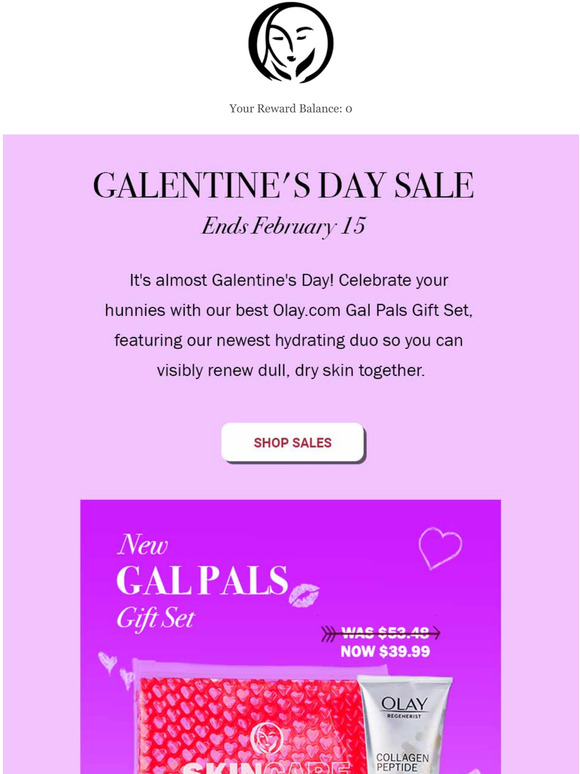This screenshot has height=774, width=580.
Task: Select the Galentine's Day Sale headline
Action: tap(283, 186)
